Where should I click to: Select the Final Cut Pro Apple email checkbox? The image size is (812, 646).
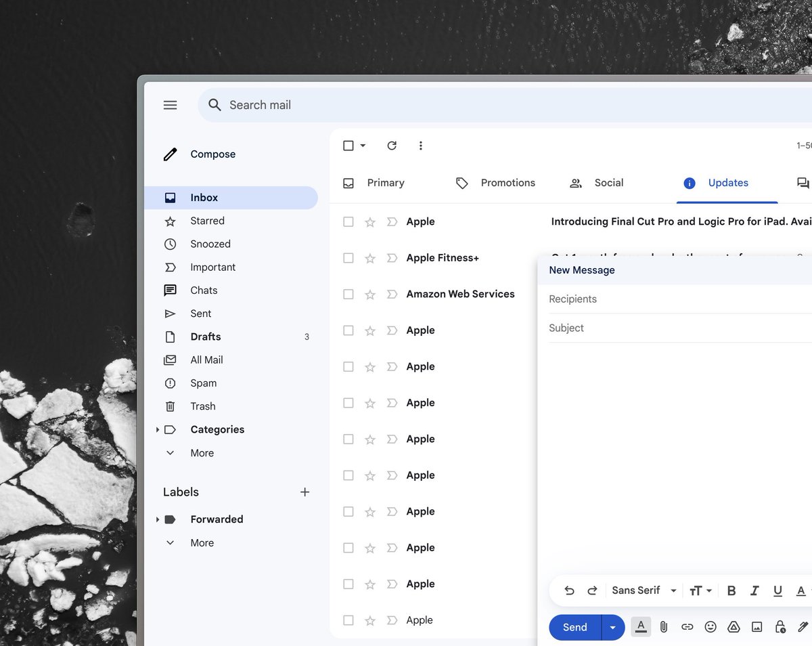[348, 221]
